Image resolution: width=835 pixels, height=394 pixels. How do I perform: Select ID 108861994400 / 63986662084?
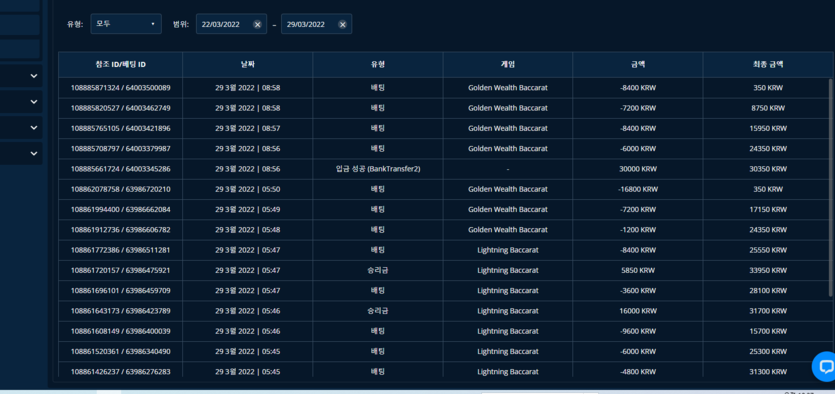tap(120, 209)
